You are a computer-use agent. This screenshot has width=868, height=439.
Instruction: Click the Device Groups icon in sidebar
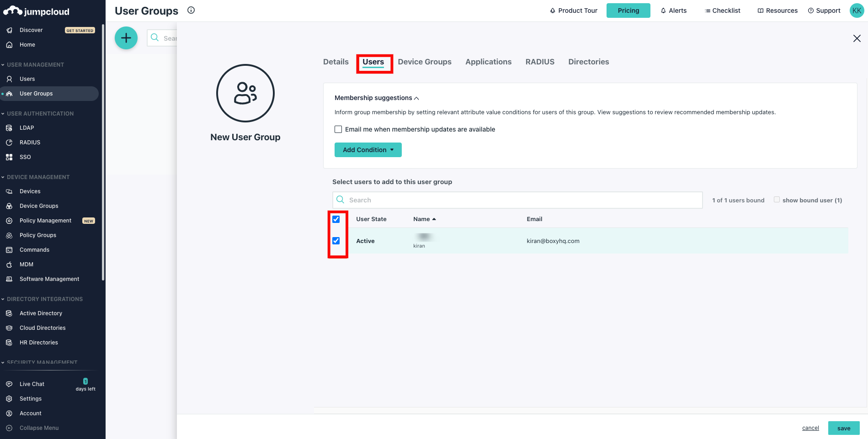click(x=9, y=206)
